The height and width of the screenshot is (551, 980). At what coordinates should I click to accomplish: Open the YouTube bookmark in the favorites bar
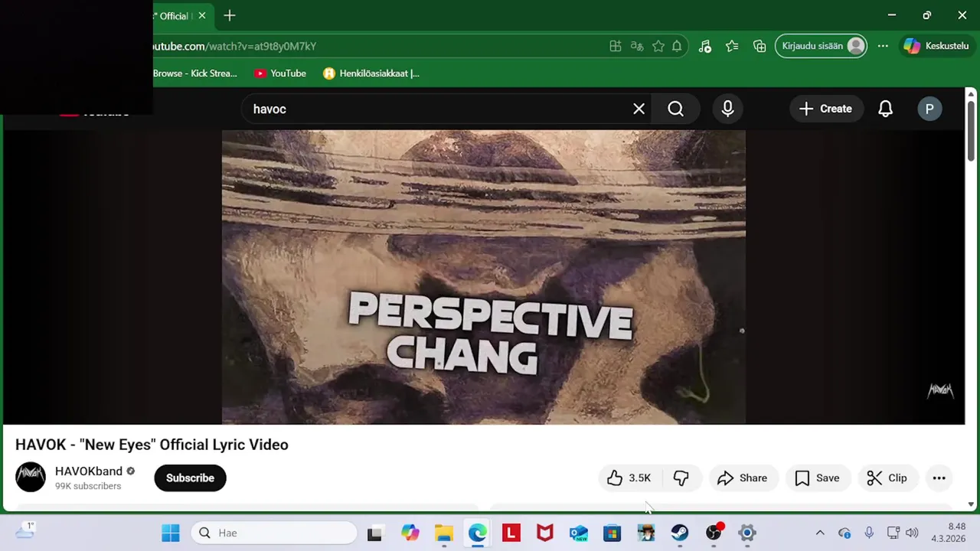280,73
